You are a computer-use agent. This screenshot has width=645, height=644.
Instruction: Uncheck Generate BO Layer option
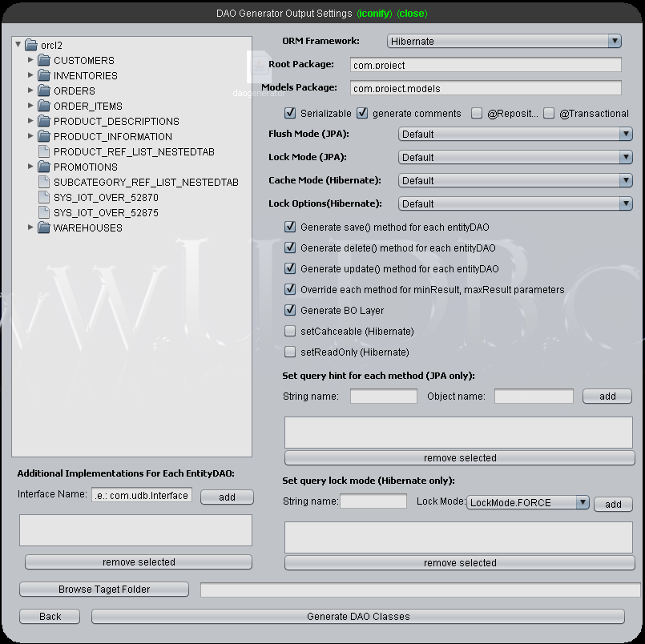(290, 310)
